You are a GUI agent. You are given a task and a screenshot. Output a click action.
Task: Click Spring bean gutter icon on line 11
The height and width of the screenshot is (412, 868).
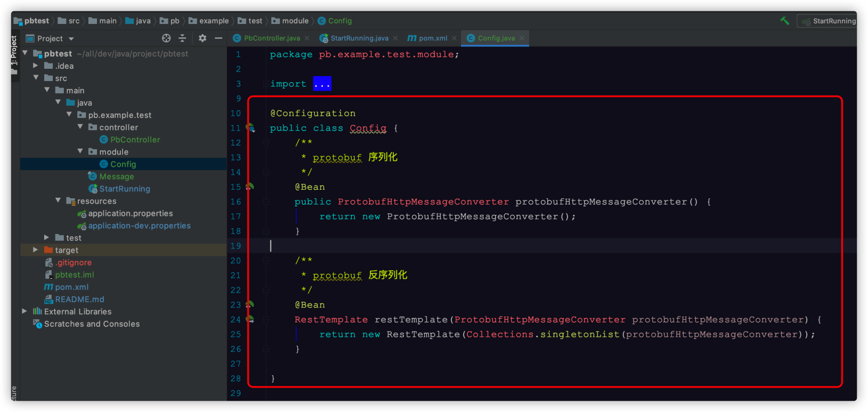[x=250, y=128]
